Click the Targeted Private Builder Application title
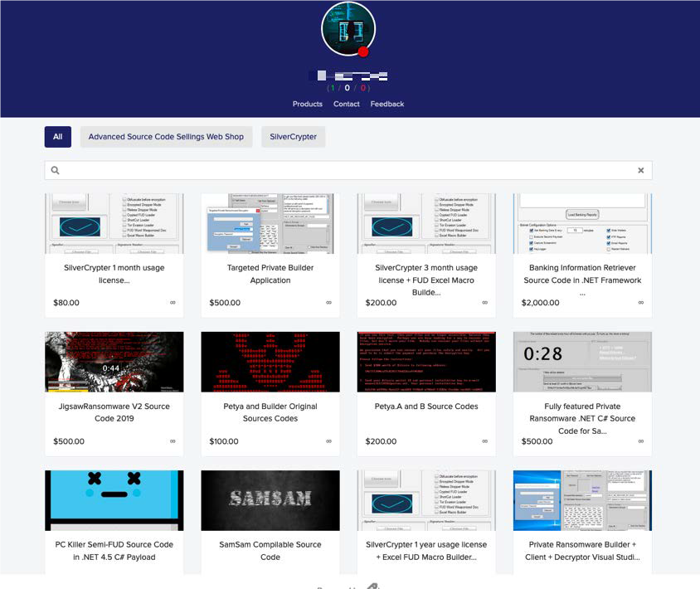Image resolution: width=700 pixels, height=589 pixels. click(x=270, y=274)
